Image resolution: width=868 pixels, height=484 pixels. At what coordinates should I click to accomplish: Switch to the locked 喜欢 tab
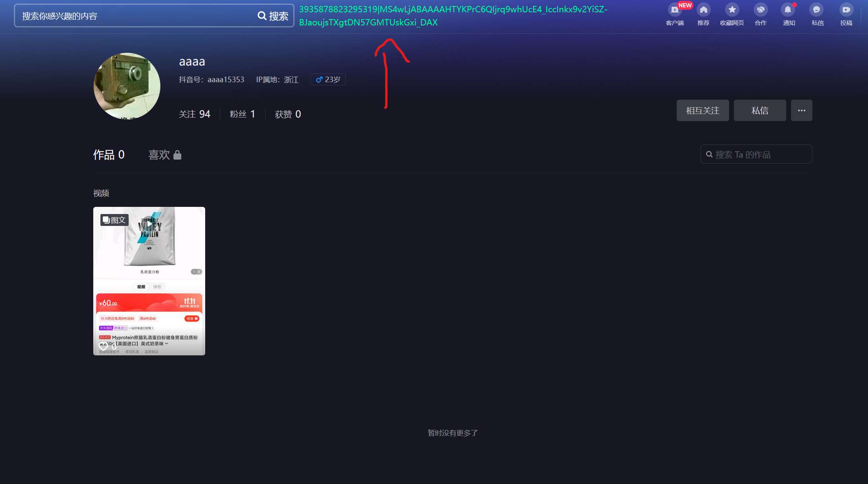click(164, 155)
